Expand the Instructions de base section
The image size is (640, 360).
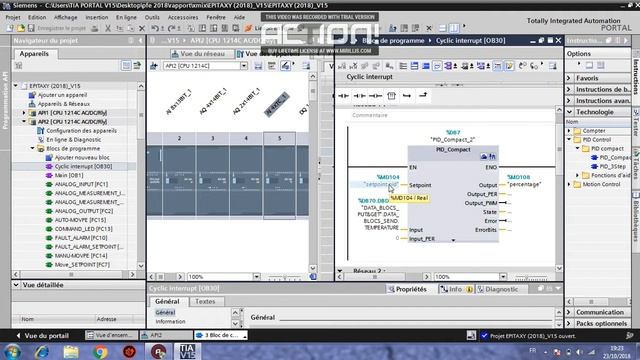tap(570, 89)
